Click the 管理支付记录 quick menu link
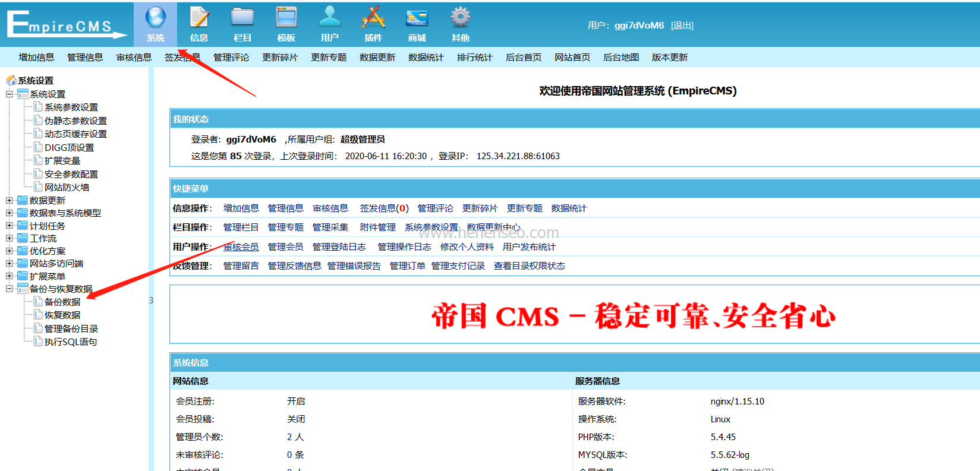The image size is (980, 471). [x=458, y=266]
